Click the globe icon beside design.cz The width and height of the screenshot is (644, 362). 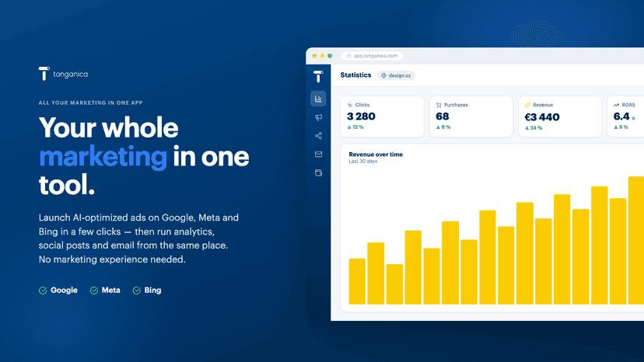pyautogui.click(x=383, y=75)
